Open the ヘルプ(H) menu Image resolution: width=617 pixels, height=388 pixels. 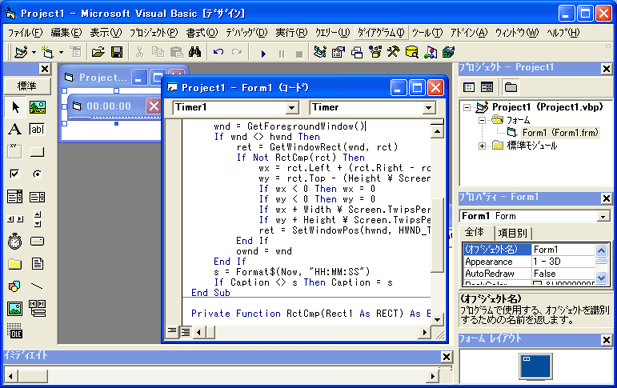click(563, 33)
